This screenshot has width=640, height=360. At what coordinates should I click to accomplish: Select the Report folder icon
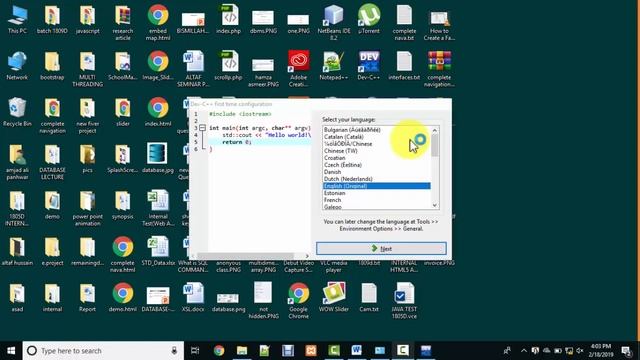pyautogui.click(x=87, y=298)
